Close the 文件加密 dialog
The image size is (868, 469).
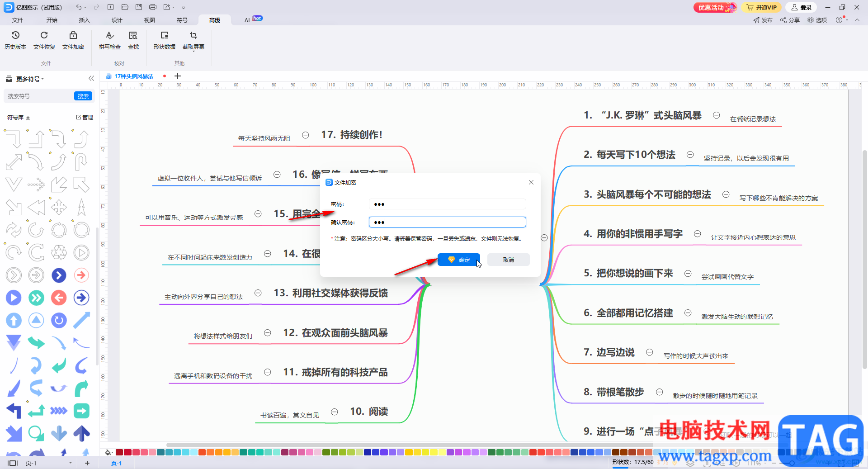coord(531,182)
